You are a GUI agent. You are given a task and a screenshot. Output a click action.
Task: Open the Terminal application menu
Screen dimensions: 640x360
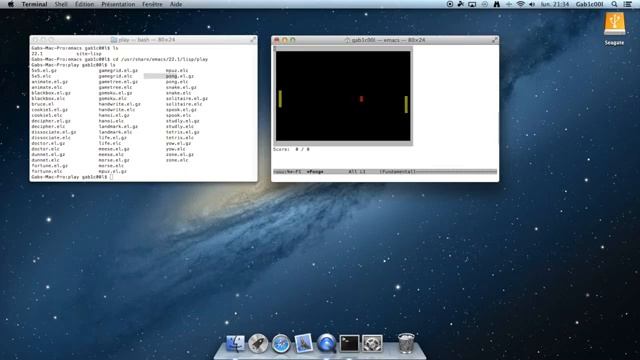pos(34,4)
